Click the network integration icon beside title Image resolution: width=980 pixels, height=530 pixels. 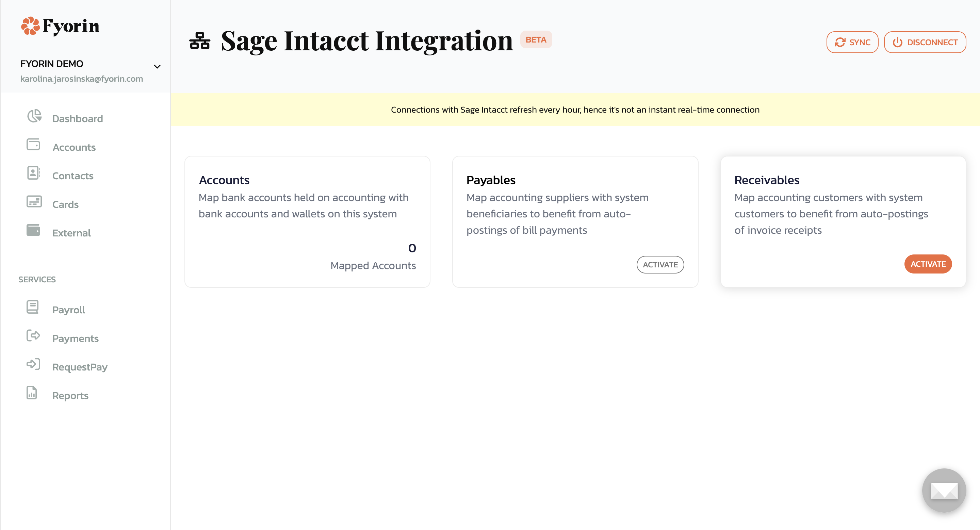[200, 41]
